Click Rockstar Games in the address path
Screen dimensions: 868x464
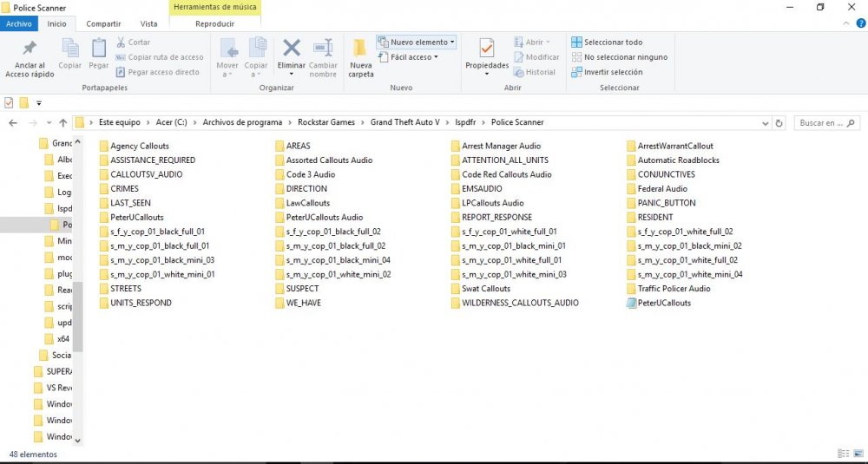326,122
